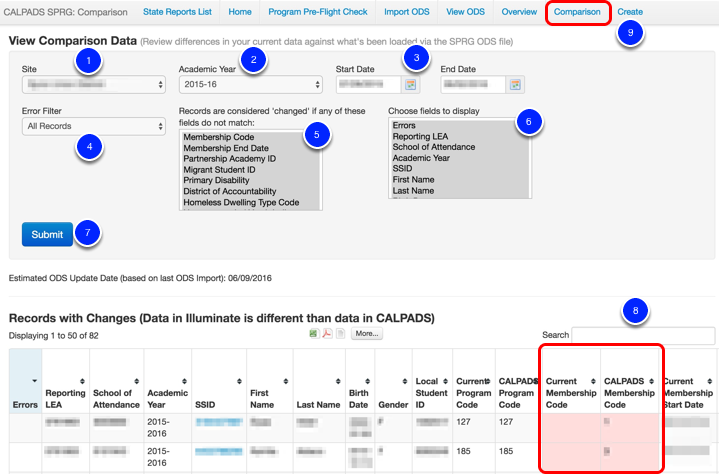Sort table by Current Membership Start Date
719x474 pixels.
click(x=709, y=381)
